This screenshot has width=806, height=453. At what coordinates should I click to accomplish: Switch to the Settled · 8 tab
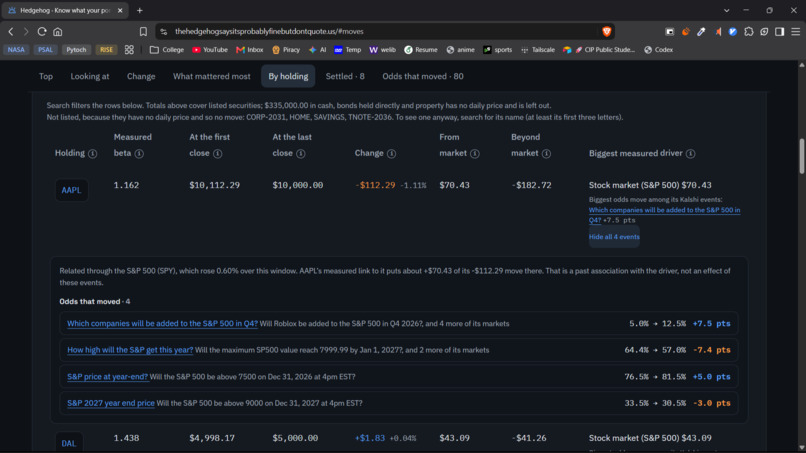345,76
